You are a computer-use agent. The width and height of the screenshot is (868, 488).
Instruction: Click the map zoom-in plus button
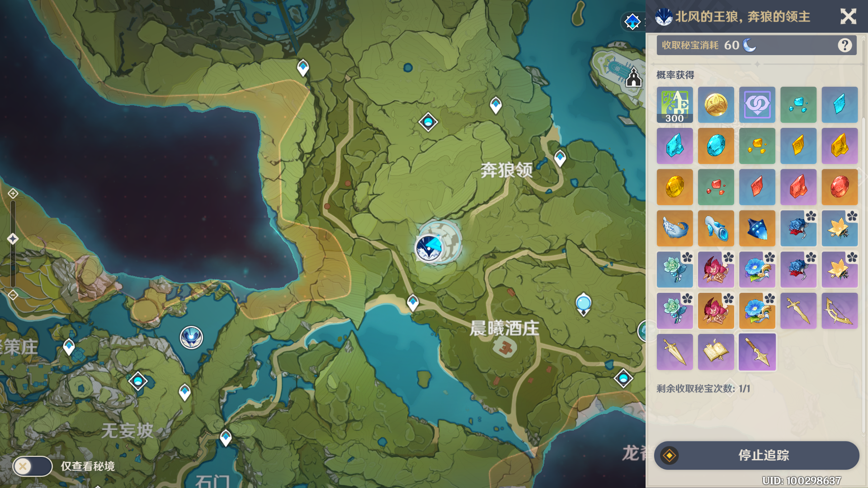point(13,193)
